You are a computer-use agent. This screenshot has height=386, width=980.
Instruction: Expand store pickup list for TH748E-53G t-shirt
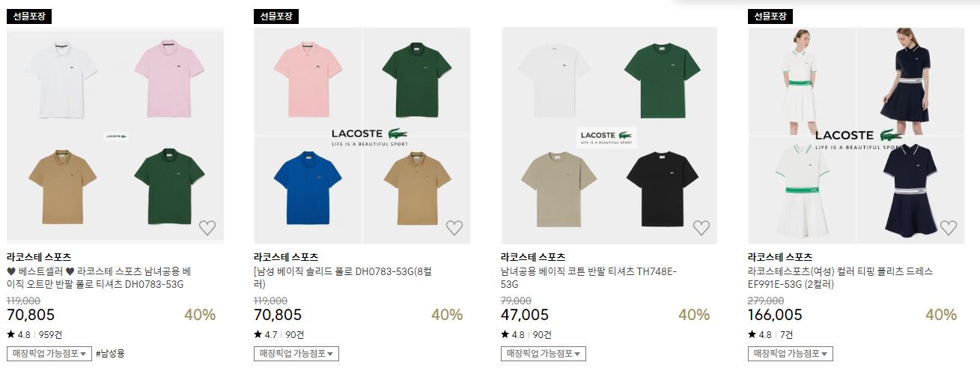point(544,354)
